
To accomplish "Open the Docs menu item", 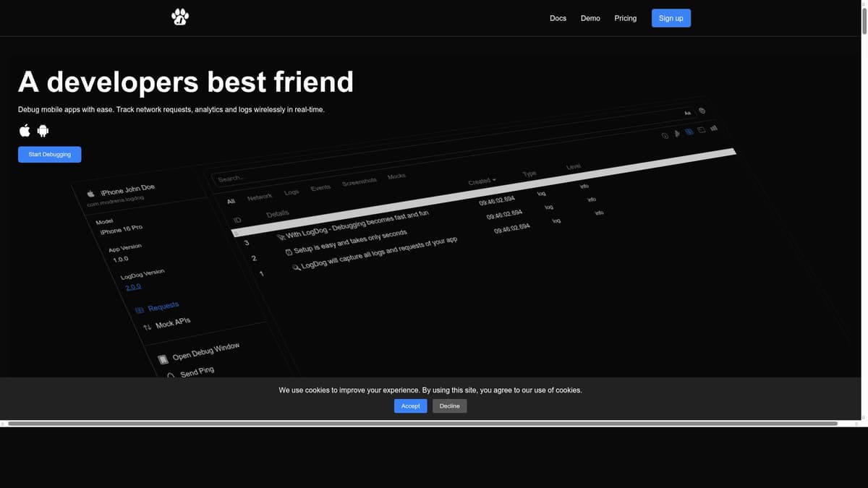I will [x=558, y=18].
